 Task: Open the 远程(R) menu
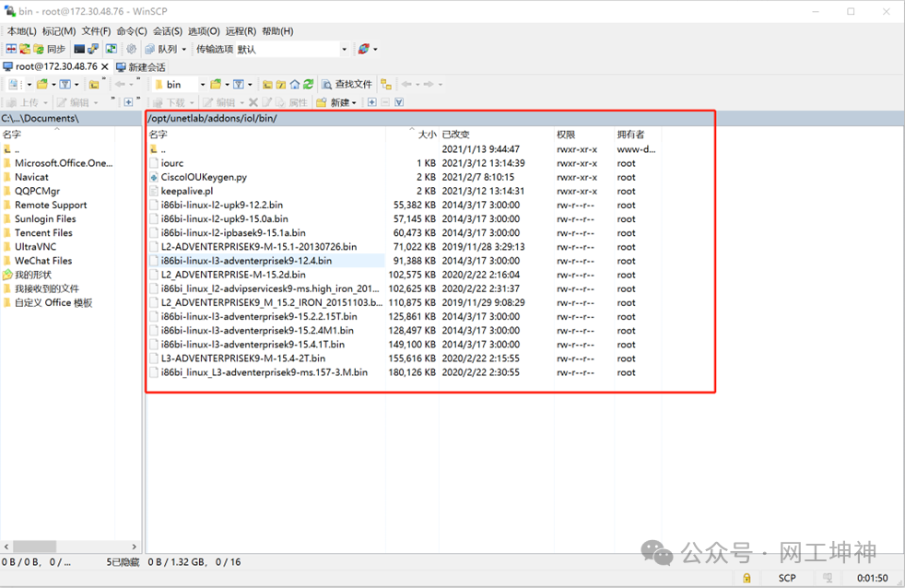click(241, 31)
